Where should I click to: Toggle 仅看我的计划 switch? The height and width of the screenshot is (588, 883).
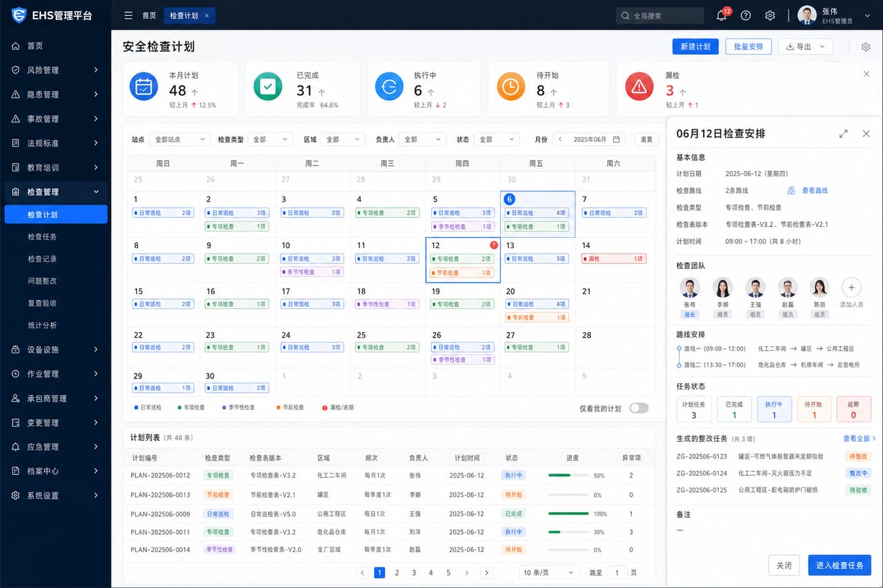[639, 408]
